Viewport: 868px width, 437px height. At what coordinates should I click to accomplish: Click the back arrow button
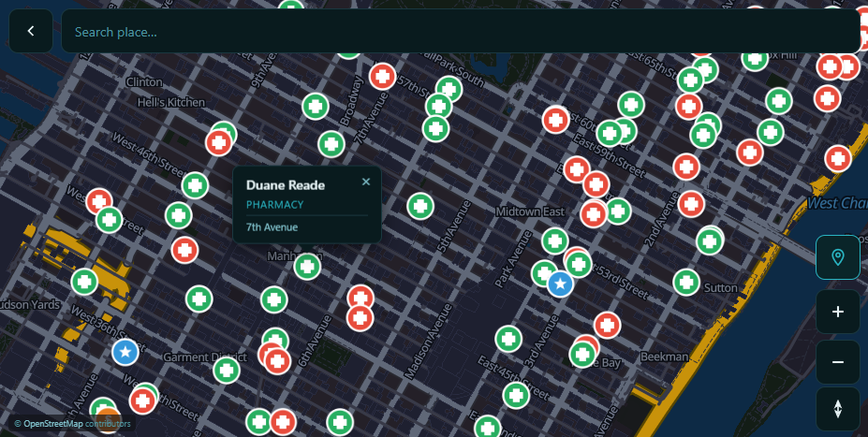pos(31,31)
